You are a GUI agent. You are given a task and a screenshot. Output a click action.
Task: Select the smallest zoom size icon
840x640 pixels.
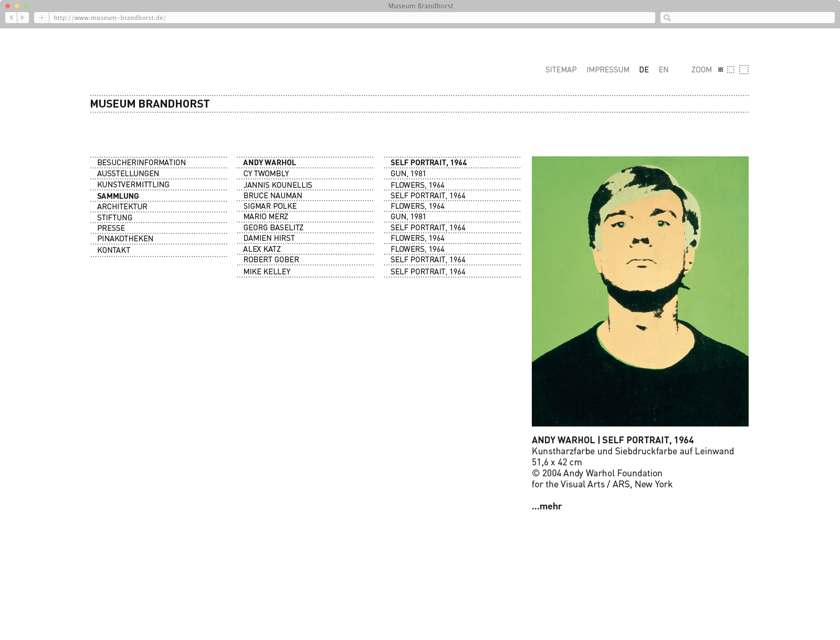point(720,70)
